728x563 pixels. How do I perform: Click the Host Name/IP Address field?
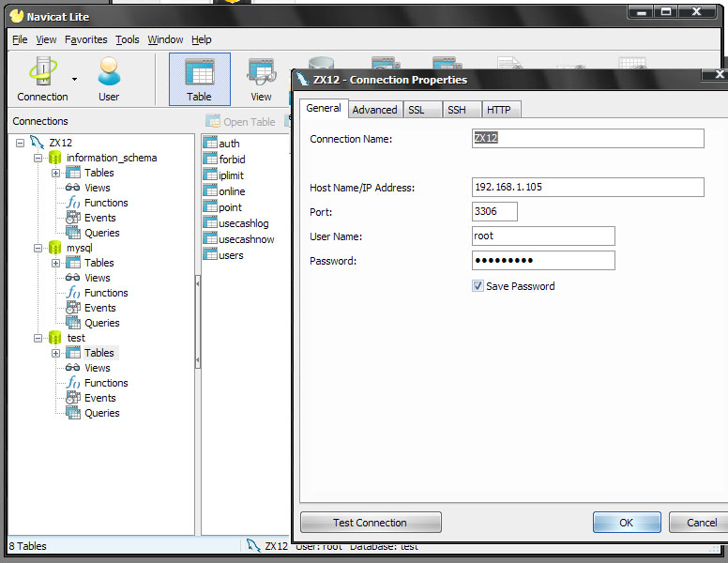(x=588, y=188)
